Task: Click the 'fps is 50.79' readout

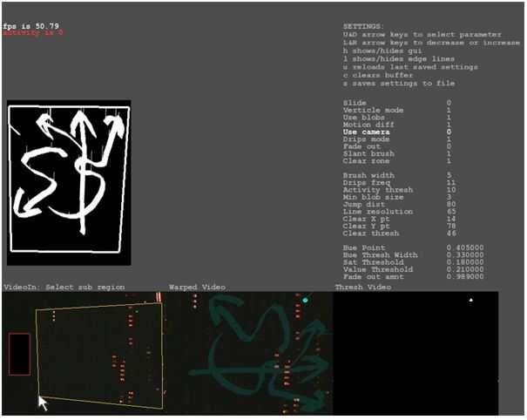Action: click(30, 26)
